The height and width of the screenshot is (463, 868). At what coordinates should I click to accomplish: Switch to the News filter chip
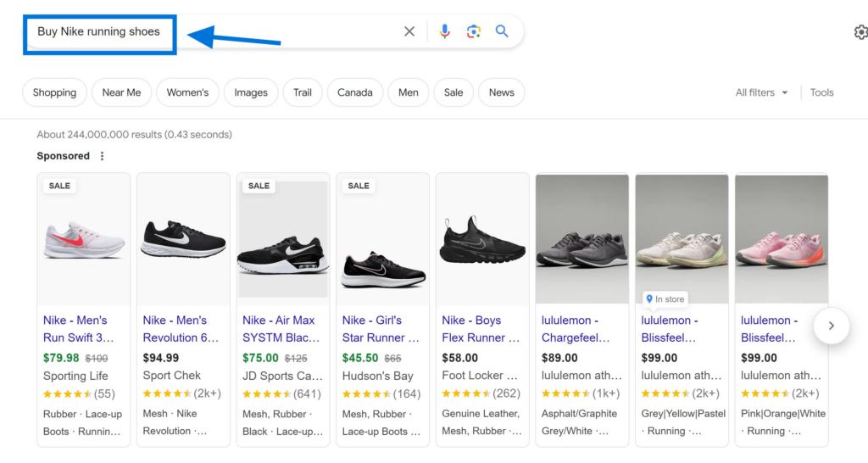coord(502,92)
